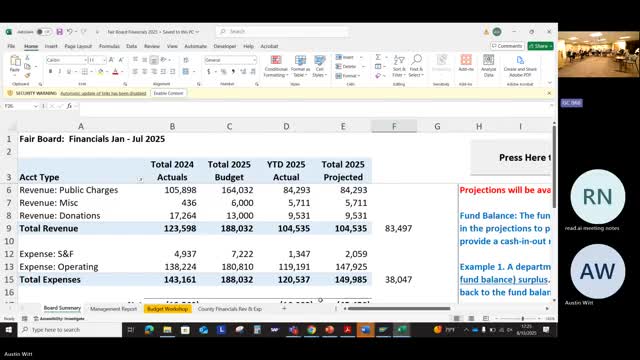This screenshot has height=360, width=640.
Task: Apply the red font color
Action: pyautogui.click(x=116, y=72)
